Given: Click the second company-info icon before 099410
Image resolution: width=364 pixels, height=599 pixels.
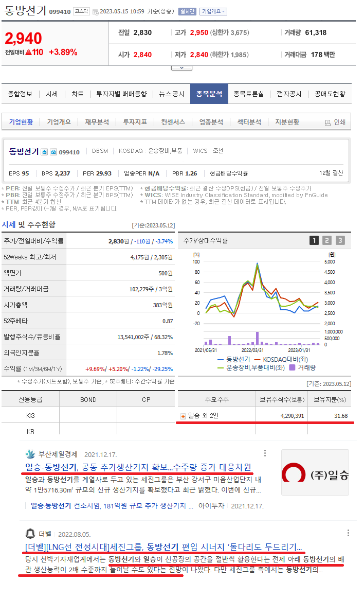Looking at the screenshot, I should point(53,152).
